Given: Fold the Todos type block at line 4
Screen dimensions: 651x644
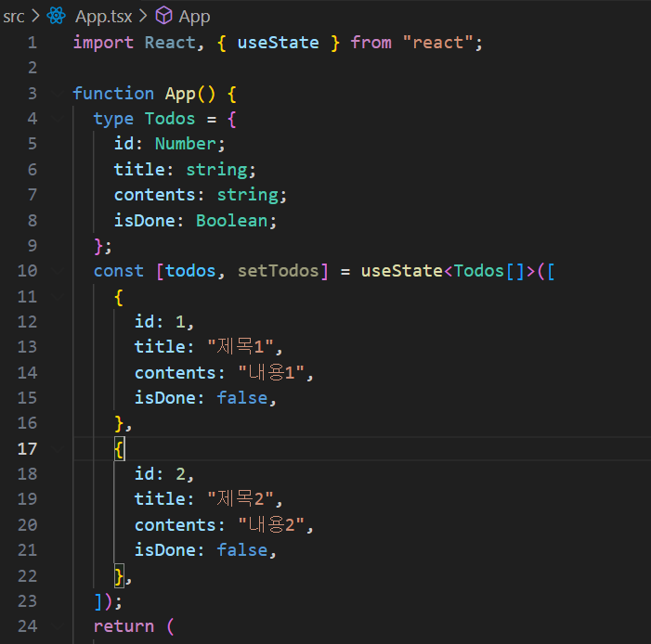Looking at the screenshot, I should [58, 119].
